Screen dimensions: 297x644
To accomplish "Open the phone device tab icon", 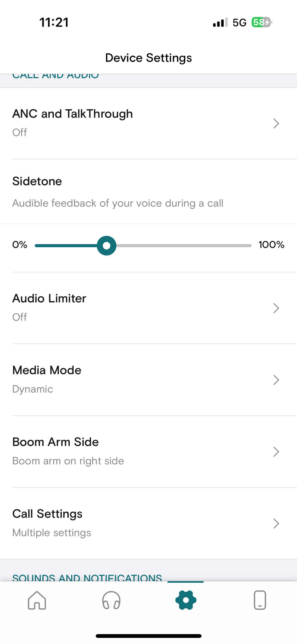I will coord(260,600).
